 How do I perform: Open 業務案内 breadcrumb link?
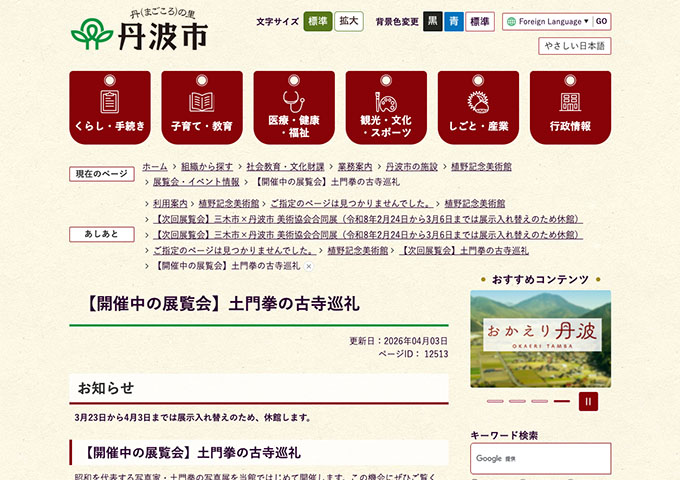tap(355, 167)
